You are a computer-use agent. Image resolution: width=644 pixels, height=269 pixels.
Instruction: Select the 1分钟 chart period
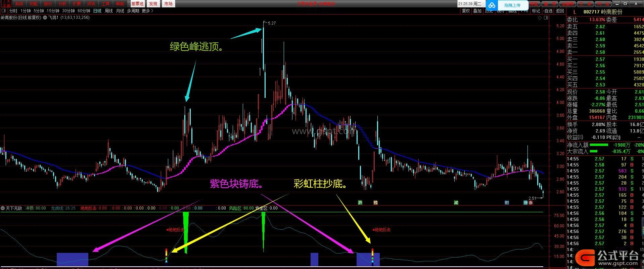26,11
